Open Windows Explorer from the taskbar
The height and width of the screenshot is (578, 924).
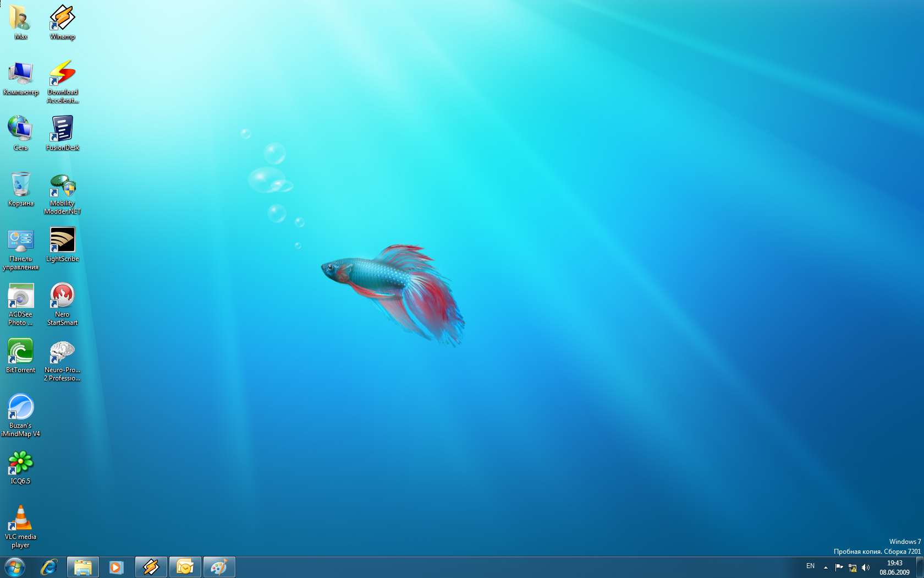click(83, 567)
